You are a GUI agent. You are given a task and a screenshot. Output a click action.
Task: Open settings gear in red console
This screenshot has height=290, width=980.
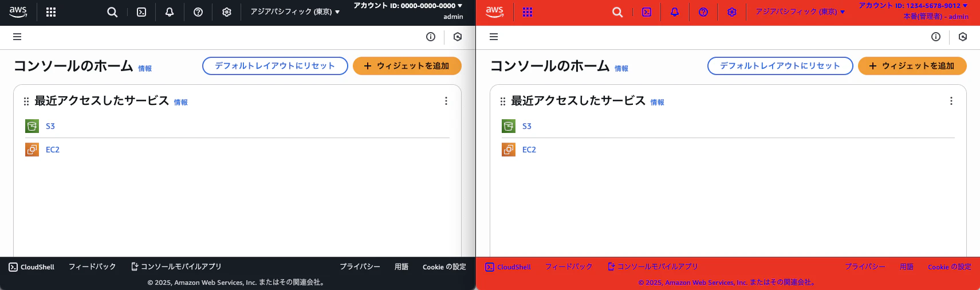click(732, 12)
